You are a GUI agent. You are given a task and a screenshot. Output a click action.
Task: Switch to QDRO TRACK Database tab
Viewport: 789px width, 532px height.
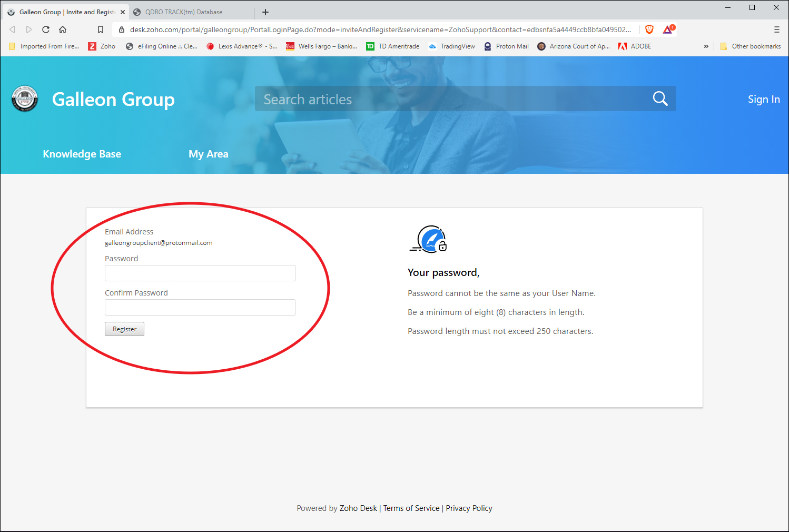183,12
